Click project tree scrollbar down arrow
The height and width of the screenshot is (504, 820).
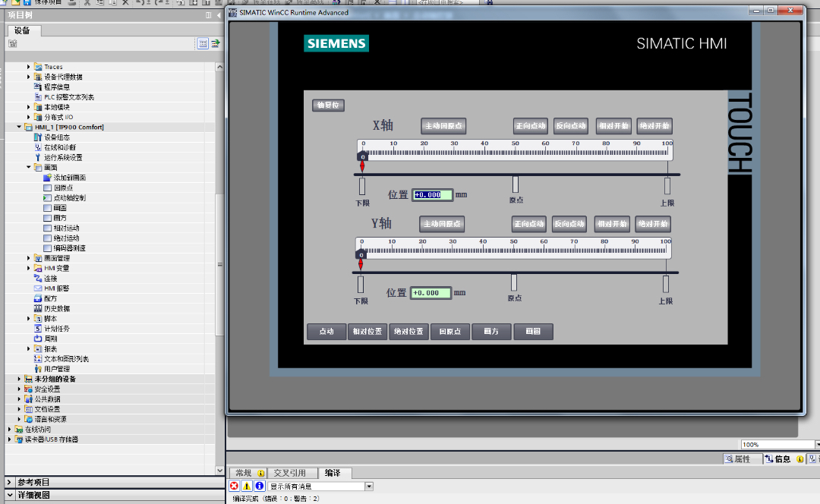pyautogui.click(x=219, y=471)
